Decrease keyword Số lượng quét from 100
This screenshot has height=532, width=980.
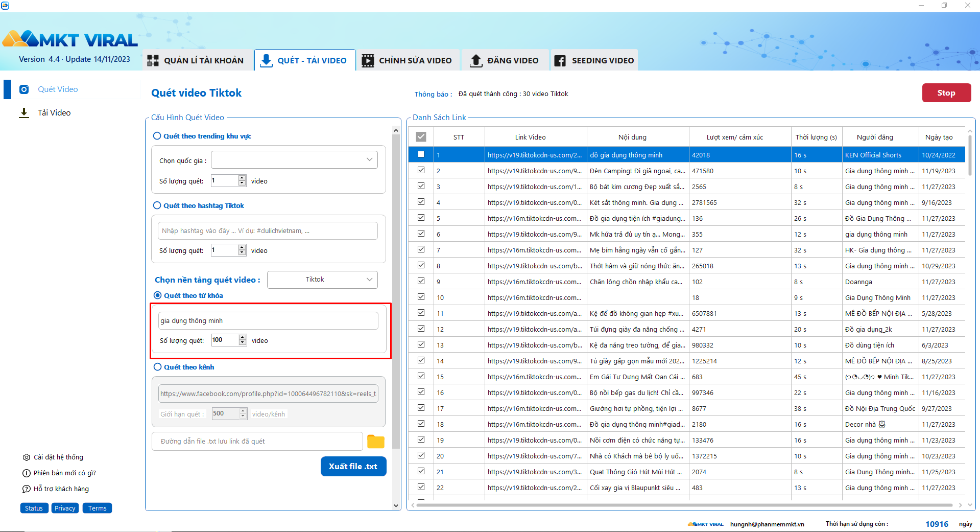tap(243, 343)
